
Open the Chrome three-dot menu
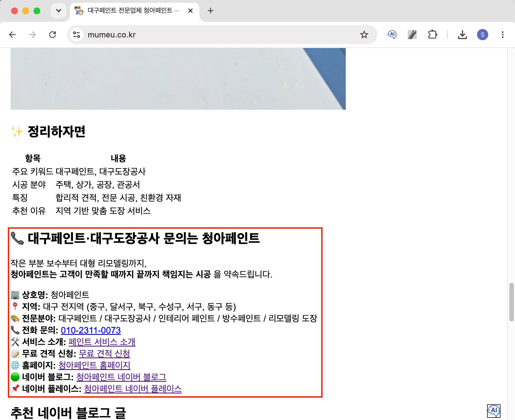pyautogui.click(x=502, y=35)
